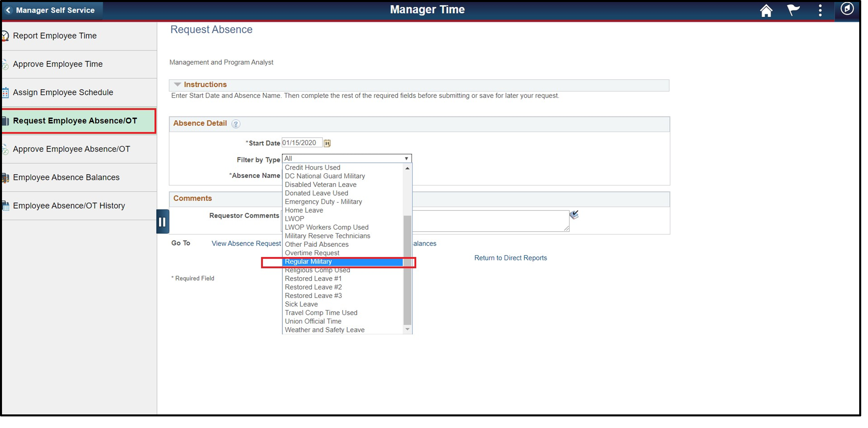Open View Absence Request link
This screenshot has height=428, width=868.
point(245,243)
